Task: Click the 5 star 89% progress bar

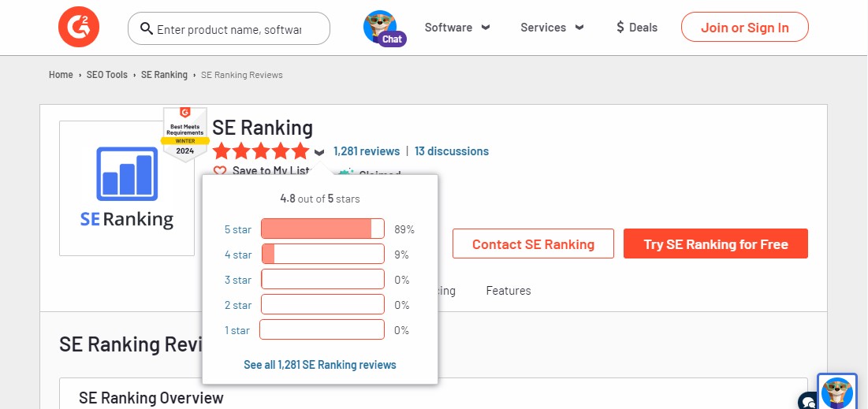Action: click(x=322, y=229)
